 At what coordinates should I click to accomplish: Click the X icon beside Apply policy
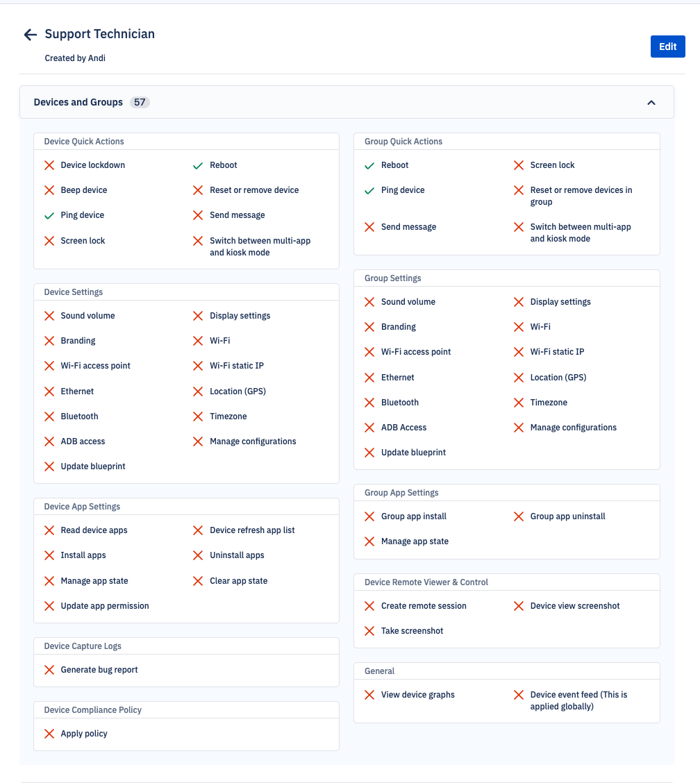tap(49, 734)
